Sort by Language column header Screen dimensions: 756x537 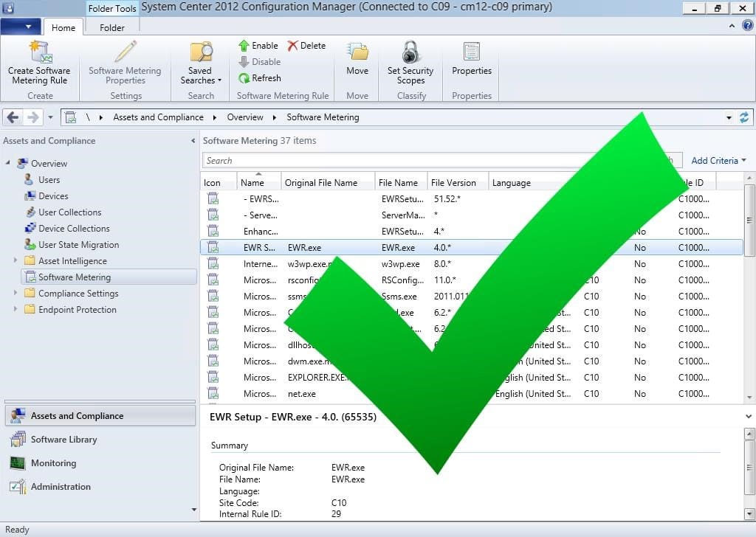click(511, 182)
